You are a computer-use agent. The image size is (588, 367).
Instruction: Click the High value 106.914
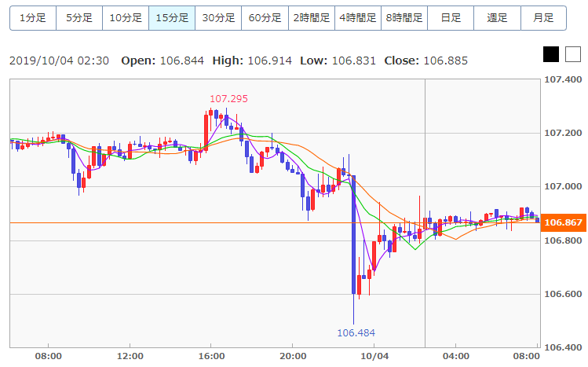(269, 61)
